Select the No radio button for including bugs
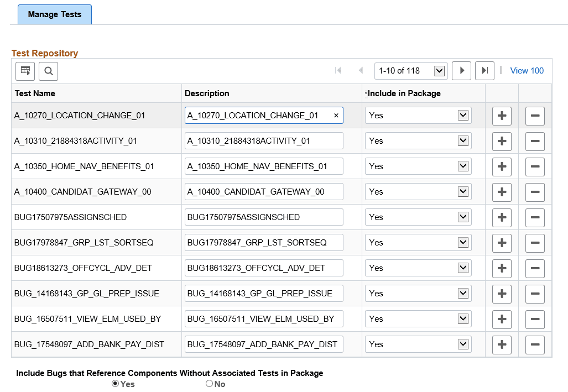The height and width of the screenshot is (392, 568). [209, 383]
